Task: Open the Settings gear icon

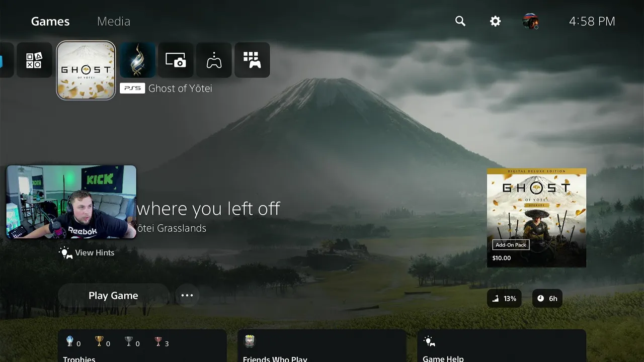Action: pyautogui.click(x=496, y=21)
